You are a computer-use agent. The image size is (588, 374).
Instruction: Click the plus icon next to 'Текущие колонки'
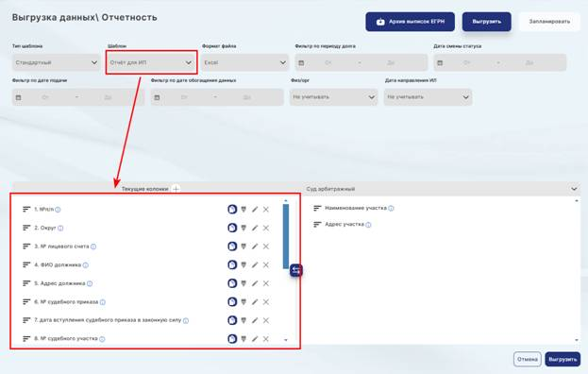(176, 189)
